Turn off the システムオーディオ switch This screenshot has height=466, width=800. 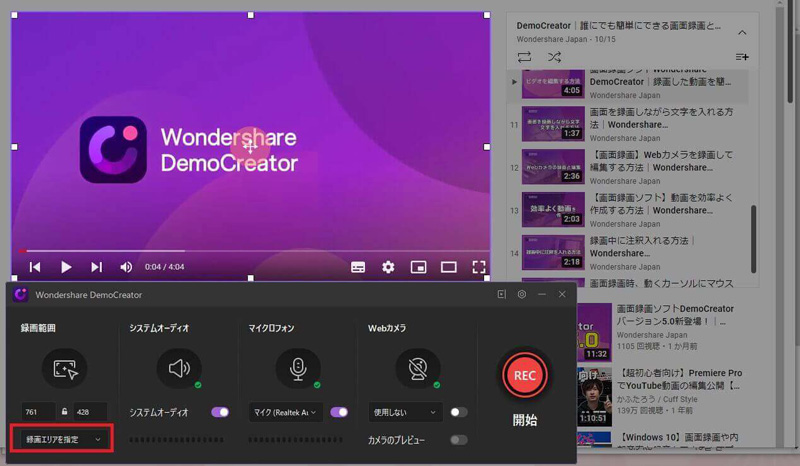click(x=220, y=412)
